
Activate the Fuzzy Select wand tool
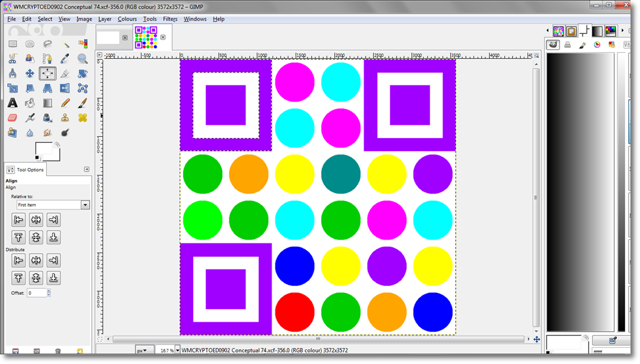click(x=65, y=44)
